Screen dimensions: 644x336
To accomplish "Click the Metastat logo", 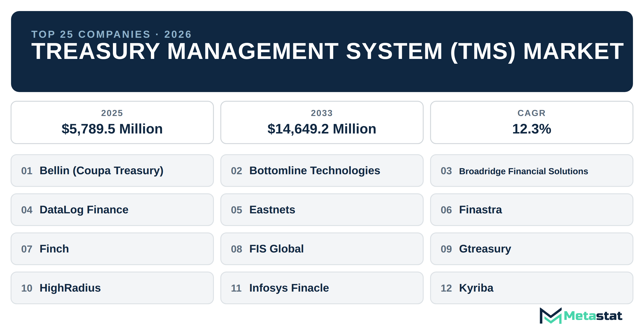I will [581, 316].
